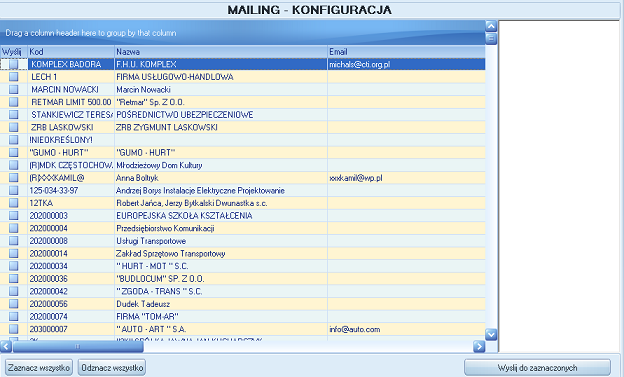
Task: Select FIRMA USŁUGOWO-HANDLOWA name cell
Action: (x=221, y=77)
